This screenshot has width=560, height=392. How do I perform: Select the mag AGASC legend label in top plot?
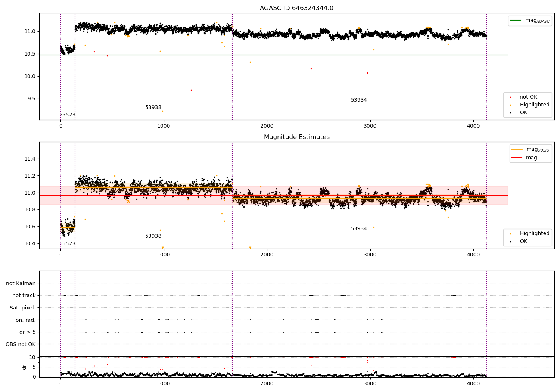pyautogui.click(x=537, y=21)
